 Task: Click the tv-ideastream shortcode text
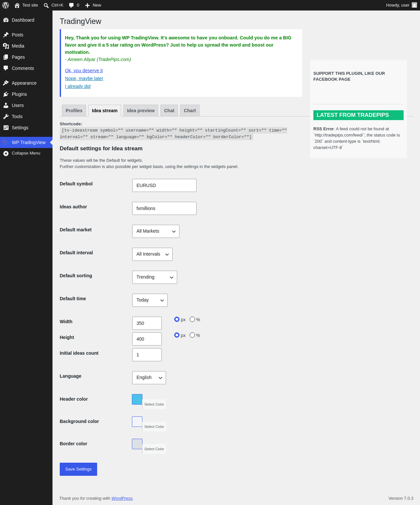(x=173, y=134)
